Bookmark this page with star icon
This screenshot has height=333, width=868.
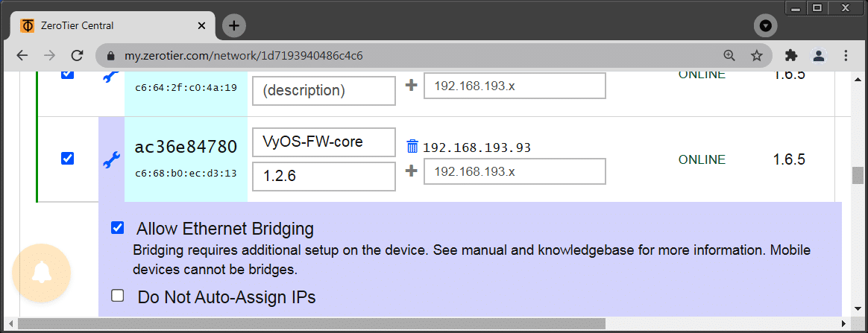(x=756, y=56)
